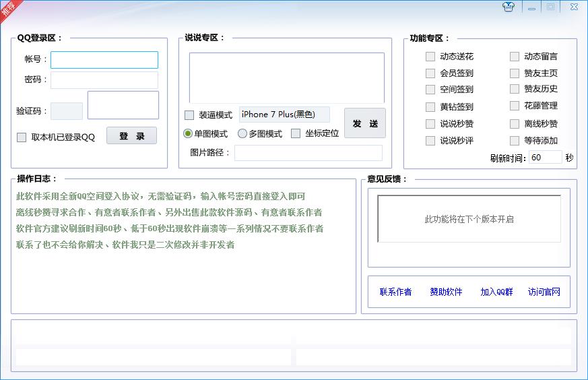This screenshot has height=380, width=588.
Task: Focus the 密码 password field
Action: click(104, 80)
